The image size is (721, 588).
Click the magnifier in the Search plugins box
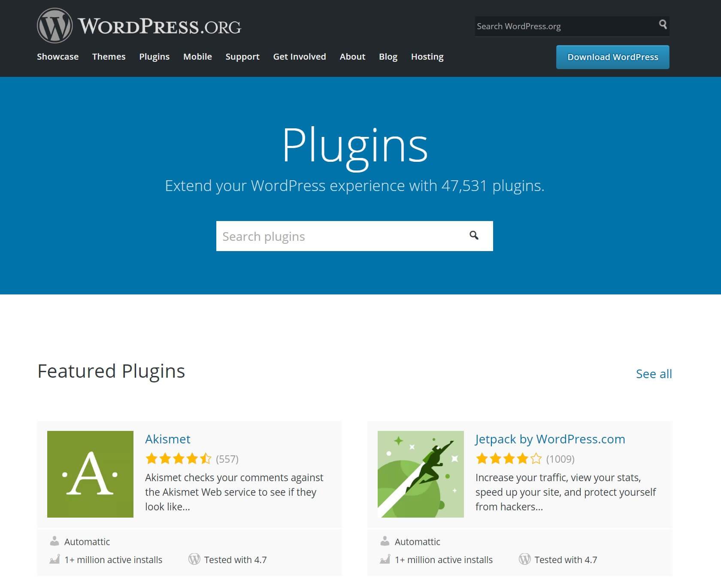[x=474, y=236]
